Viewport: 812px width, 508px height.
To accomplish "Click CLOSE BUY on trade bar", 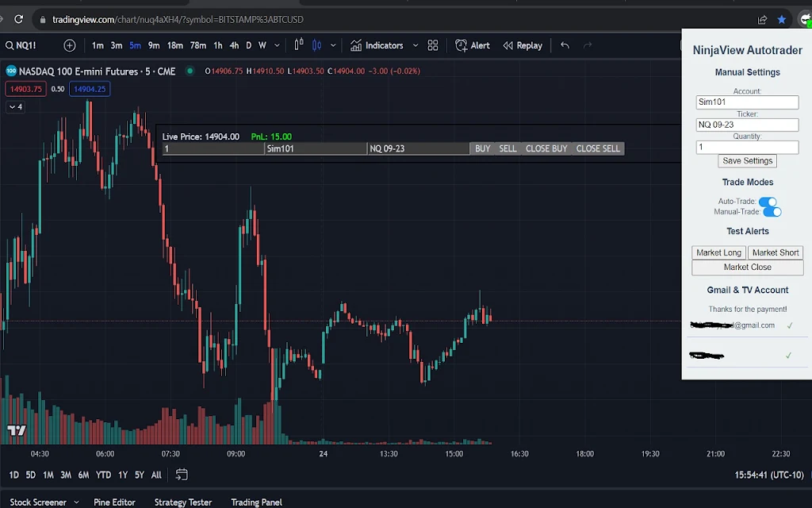I will [x=546, y=148].
